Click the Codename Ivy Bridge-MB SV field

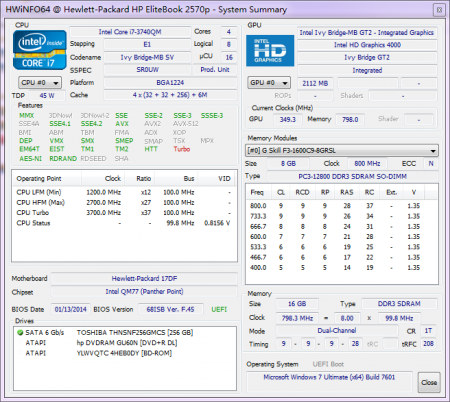pos(147,57)
